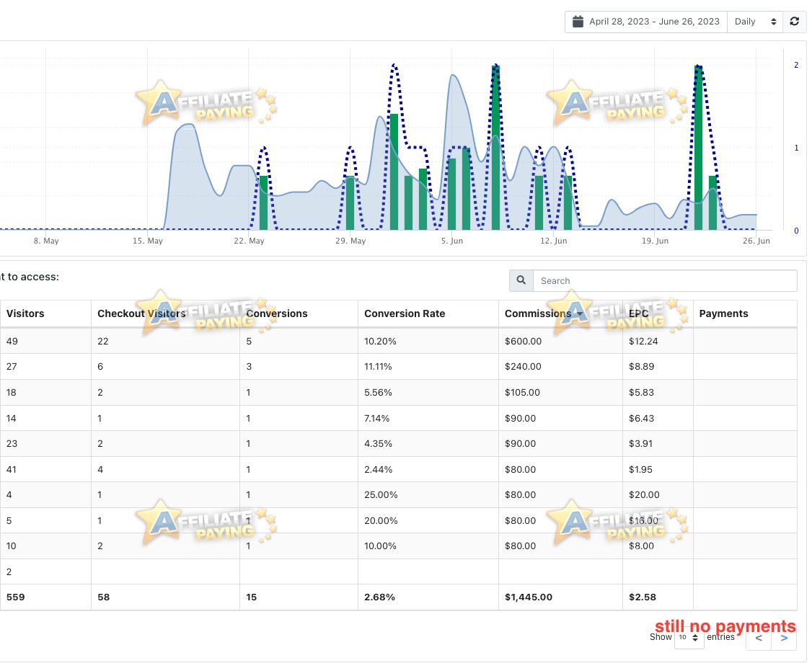Change the Show 10 entries selector
Screen dimensions: 812x663
click(689, 638)
